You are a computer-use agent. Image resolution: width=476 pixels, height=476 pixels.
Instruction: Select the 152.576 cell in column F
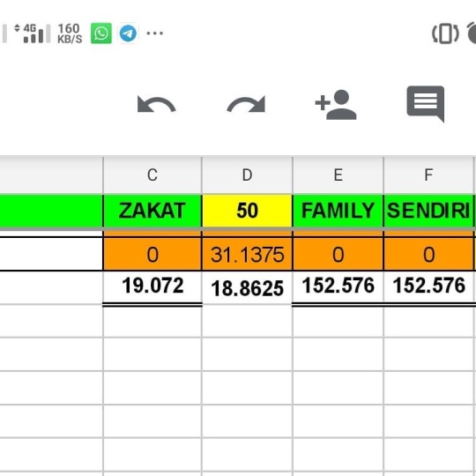click(428, 286)
